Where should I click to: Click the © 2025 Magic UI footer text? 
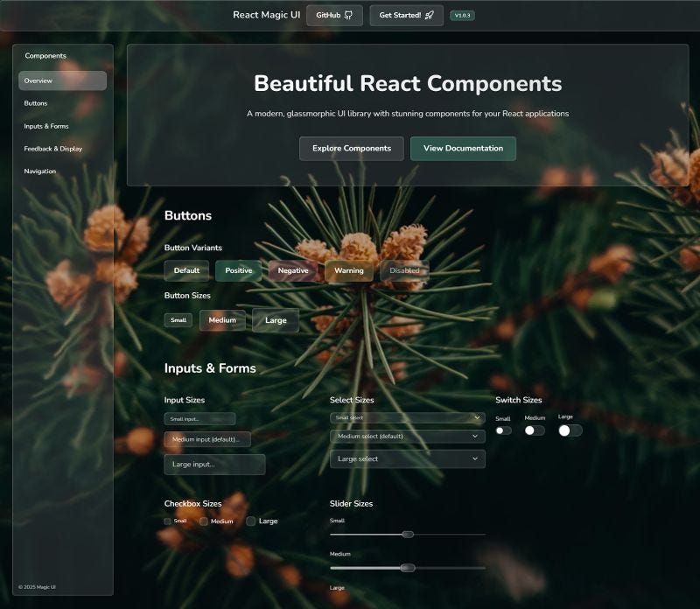tap(37, 587)
